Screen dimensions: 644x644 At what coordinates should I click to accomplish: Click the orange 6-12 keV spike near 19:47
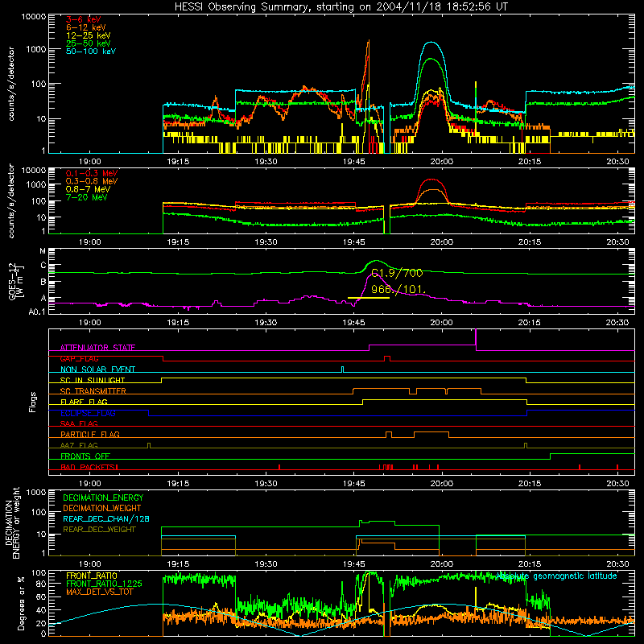[x=369, y=41]
